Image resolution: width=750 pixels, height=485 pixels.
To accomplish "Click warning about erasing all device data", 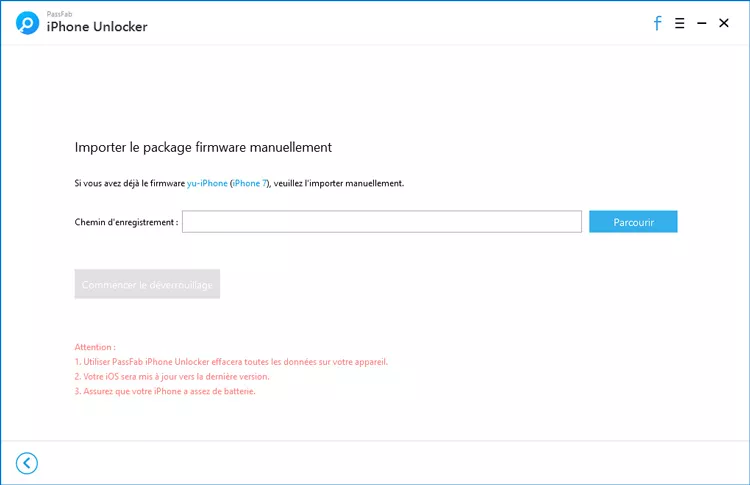I will tap(231, 362).
